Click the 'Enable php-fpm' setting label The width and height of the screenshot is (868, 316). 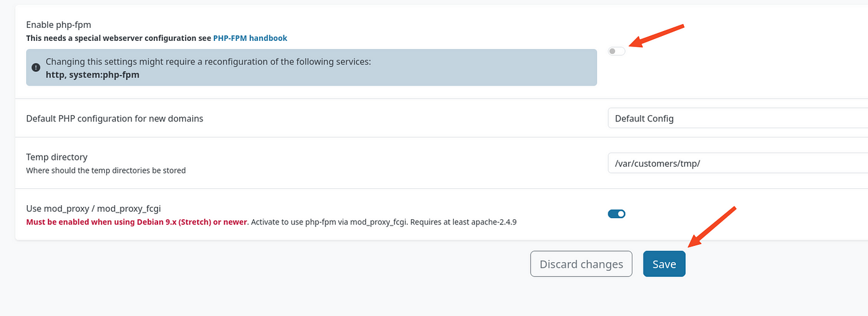coord(58,25)
